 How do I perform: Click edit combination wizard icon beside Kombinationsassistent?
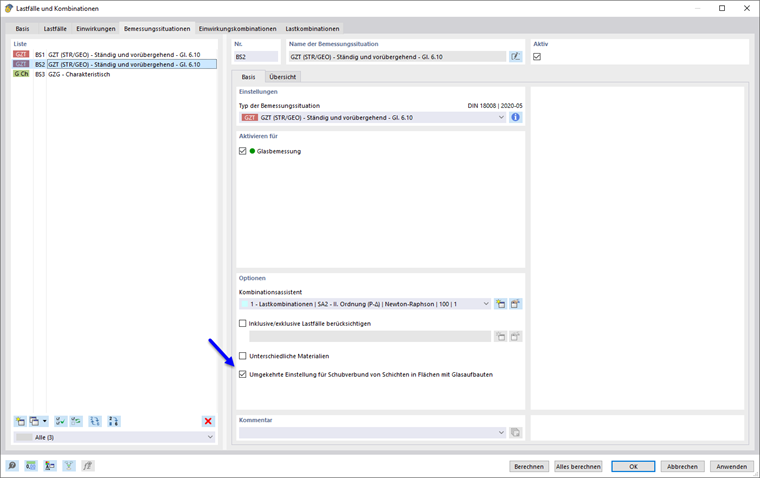click(516, 304)
